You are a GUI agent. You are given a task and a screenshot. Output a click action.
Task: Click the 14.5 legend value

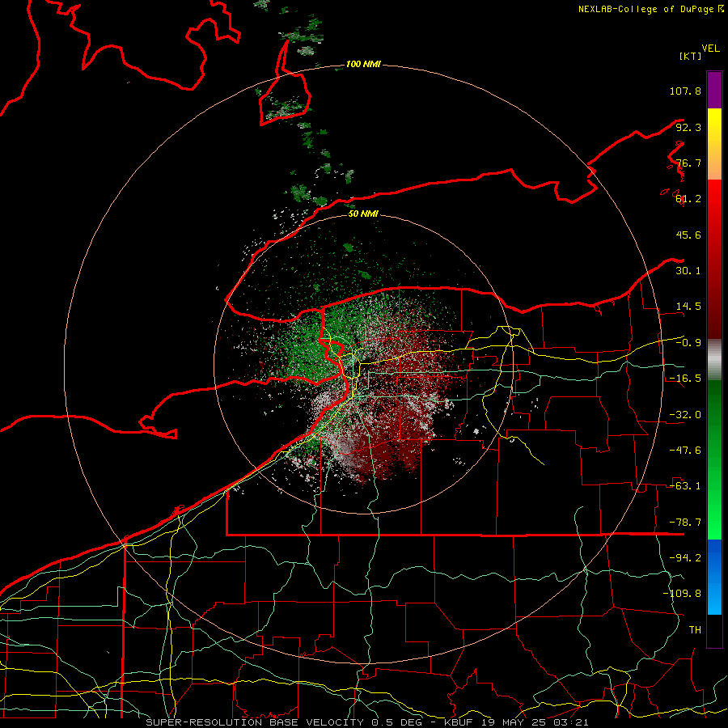tap(688, 307)
